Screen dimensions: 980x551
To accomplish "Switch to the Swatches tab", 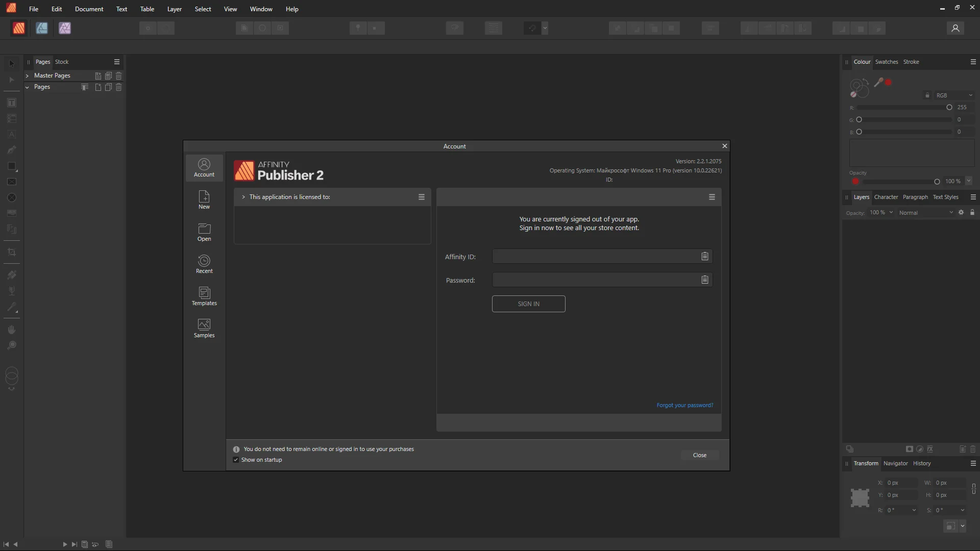I will tap(886, 62).
